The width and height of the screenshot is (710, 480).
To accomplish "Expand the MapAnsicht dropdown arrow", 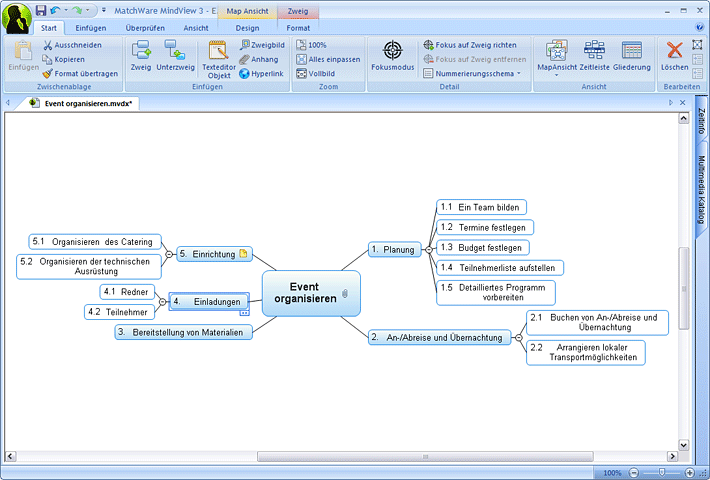I will pyautogui.click(x=557, y=75).
